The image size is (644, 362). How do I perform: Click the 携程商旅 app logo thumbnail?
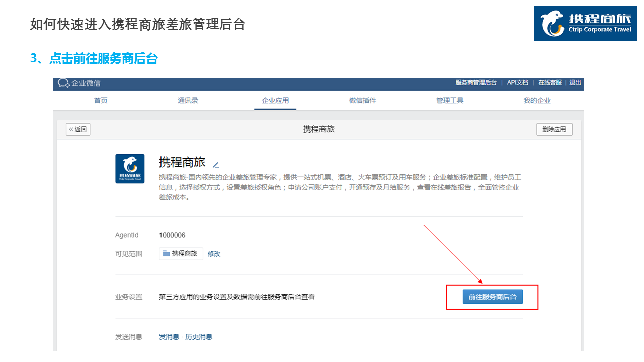pos(130,168)
